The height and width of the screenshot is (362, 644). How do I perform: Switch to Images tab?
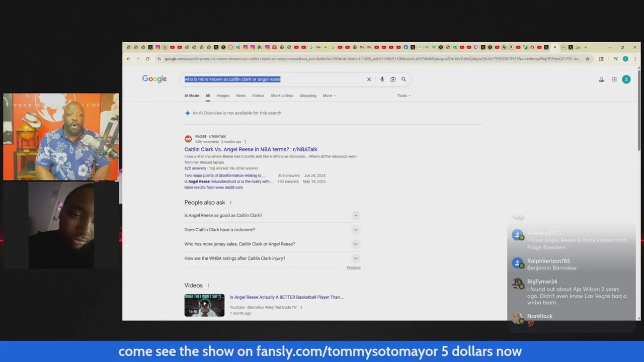pos(223,96)
